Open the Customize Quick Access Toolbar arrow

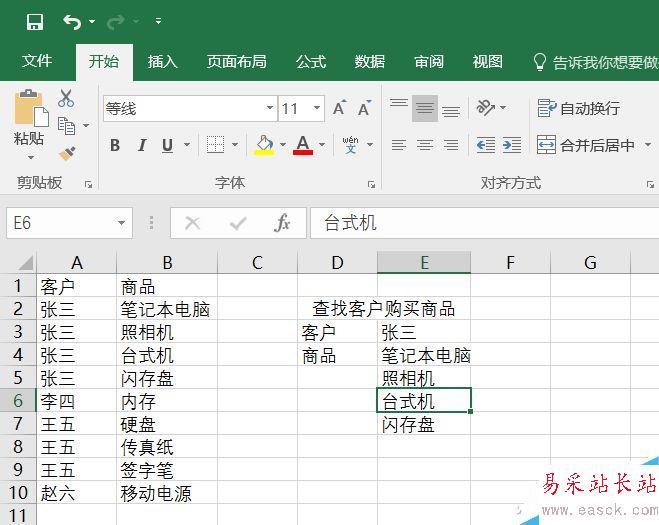(x=158, y=21)
